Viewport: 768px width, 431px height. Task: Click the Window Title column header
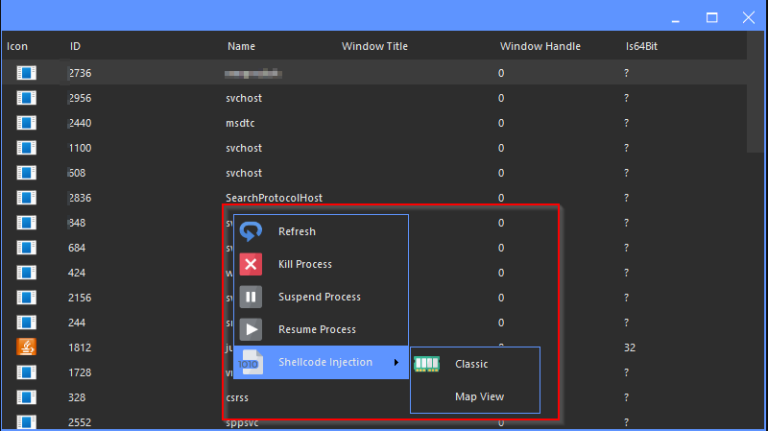coord(375,46)
